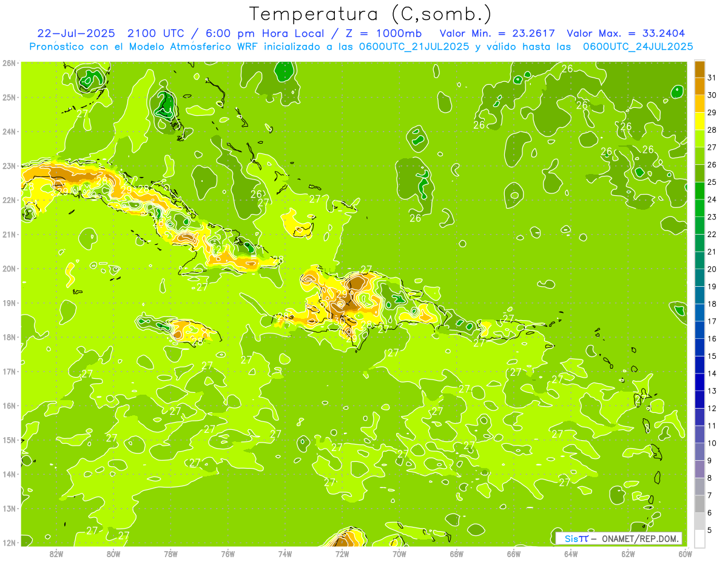Click the "2100 UTC" time text

tap(156, 33)
